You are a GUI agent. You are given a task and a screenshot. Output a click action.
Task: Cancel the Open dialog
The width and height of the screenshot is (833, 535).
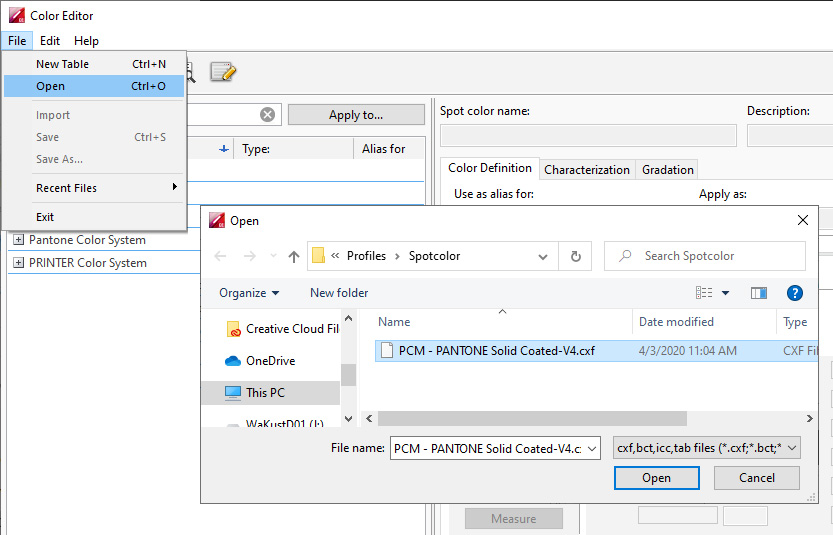(x=756, y=478)
